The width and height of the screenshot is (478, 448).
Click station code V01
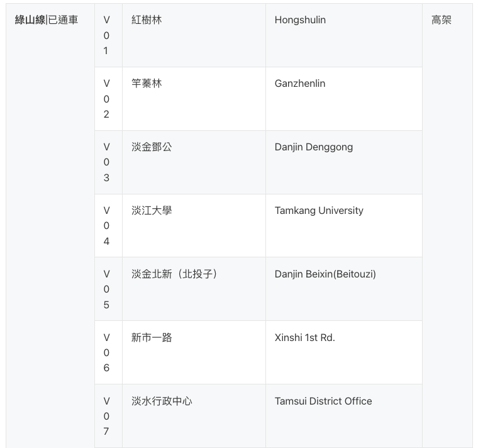tap(107, 35)
